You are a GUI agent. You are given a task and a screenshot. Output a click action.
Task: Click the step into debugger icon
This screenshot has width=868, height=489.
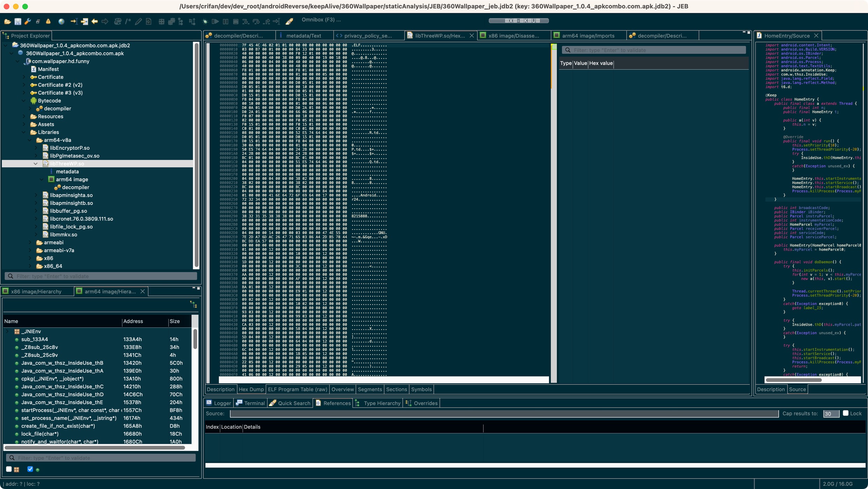246,21
